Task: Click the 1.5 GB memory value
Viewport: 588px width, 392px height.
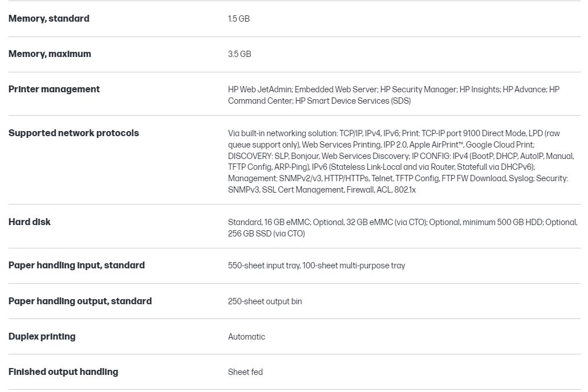Action: (239, 19)
